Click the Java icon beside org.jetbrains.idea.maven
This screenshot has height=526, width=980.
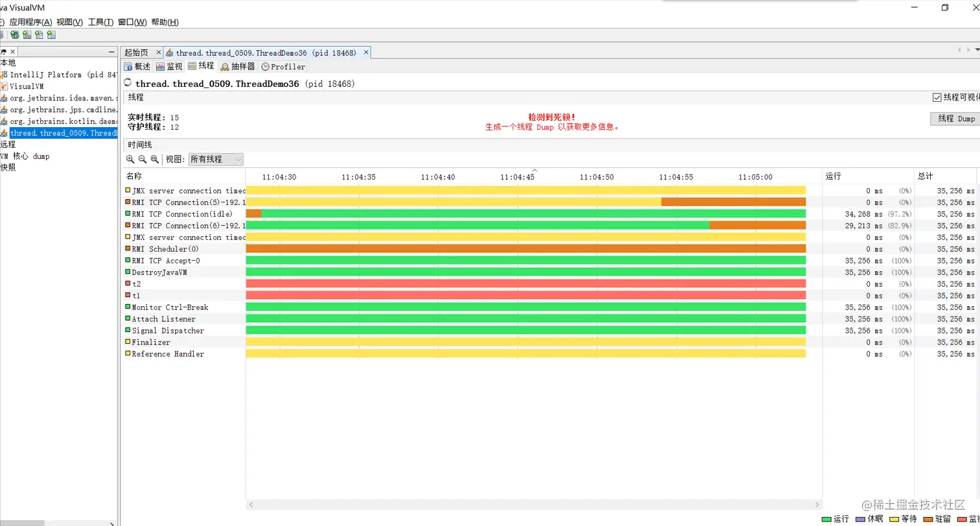4,98
